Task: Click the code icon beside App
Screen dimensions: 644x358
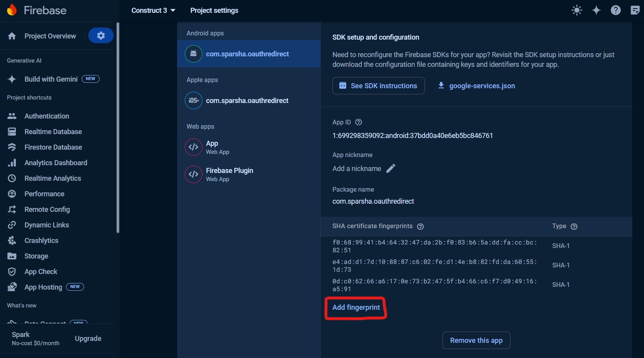Action: click(x=193, y=147)
